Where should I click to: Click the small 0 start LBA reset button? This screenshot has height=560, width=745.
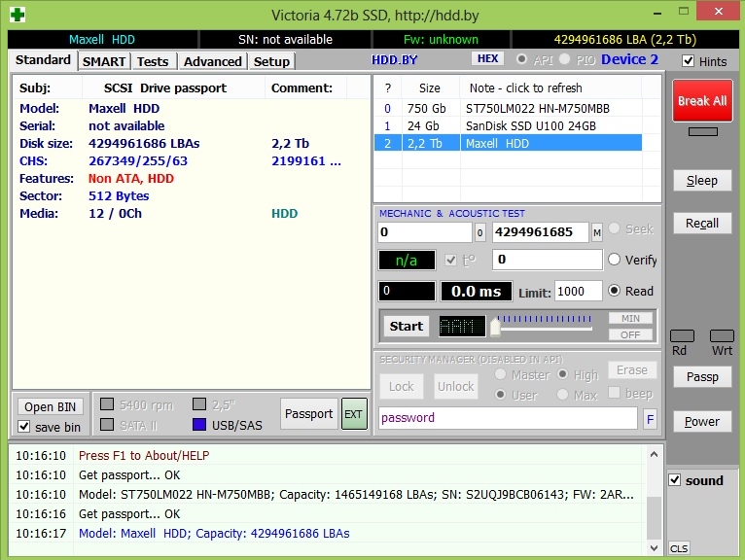click(x=479, y=232)
